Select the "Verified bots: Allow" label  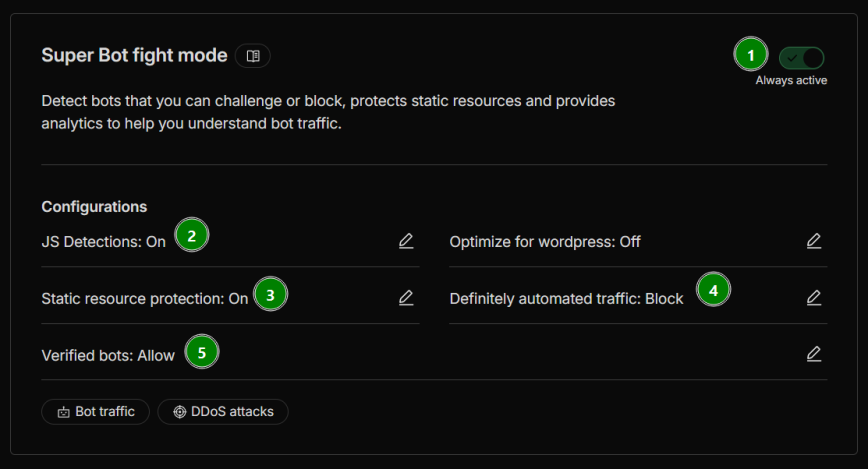coord(108,355)
